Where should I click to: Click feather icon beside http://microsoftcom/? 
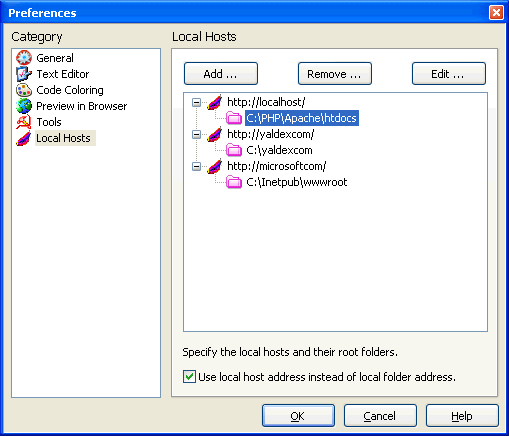click(214, 166)
